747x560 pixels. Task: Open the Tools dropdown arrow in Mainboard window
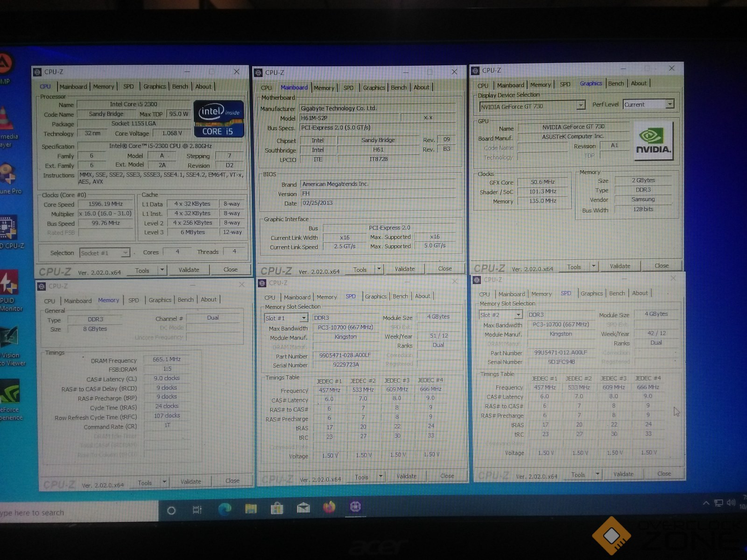(379, 269)
